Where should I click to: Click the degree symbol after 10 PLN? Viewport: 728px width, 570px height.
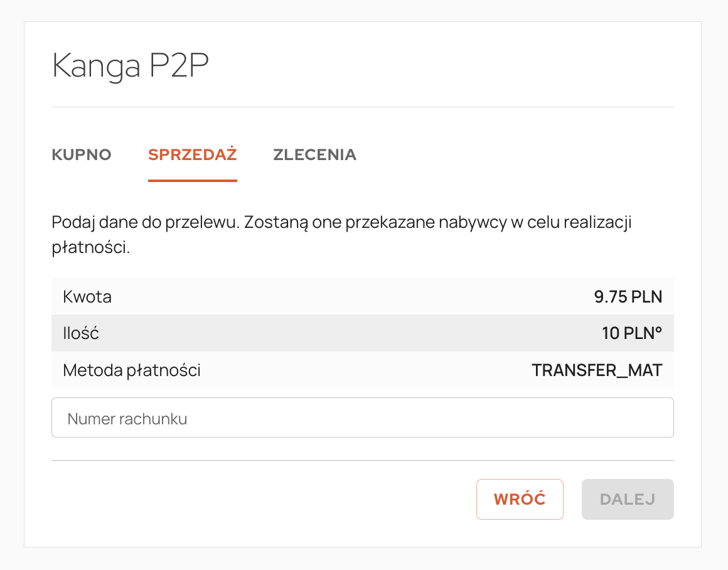coord(658,329)
